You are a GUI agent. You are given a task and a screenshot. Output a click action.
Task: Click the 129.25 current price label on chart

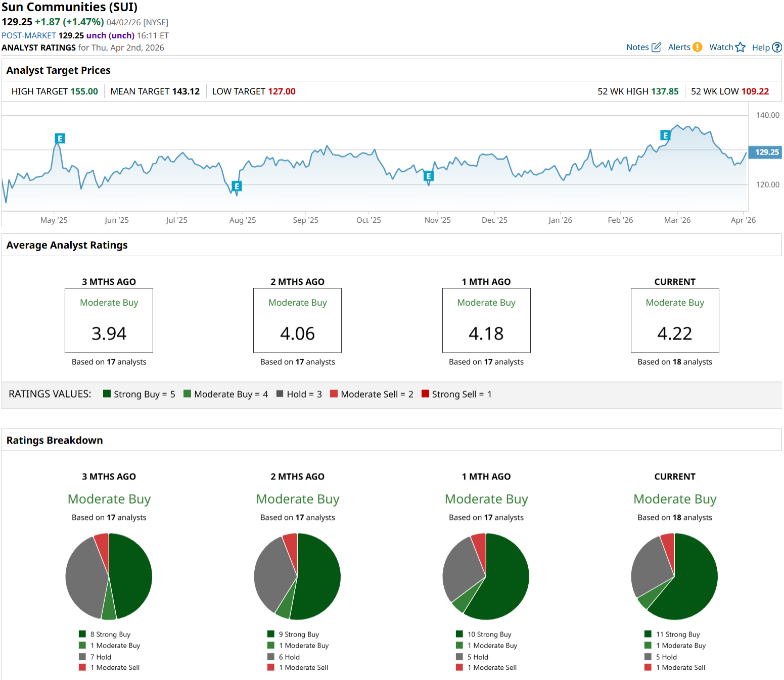pos(766,152)
